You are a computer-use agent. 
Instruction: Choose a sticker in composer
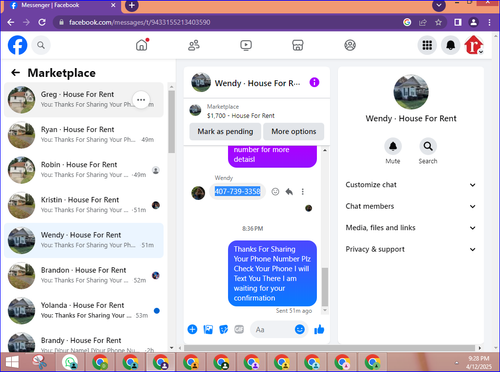(223, 329)
